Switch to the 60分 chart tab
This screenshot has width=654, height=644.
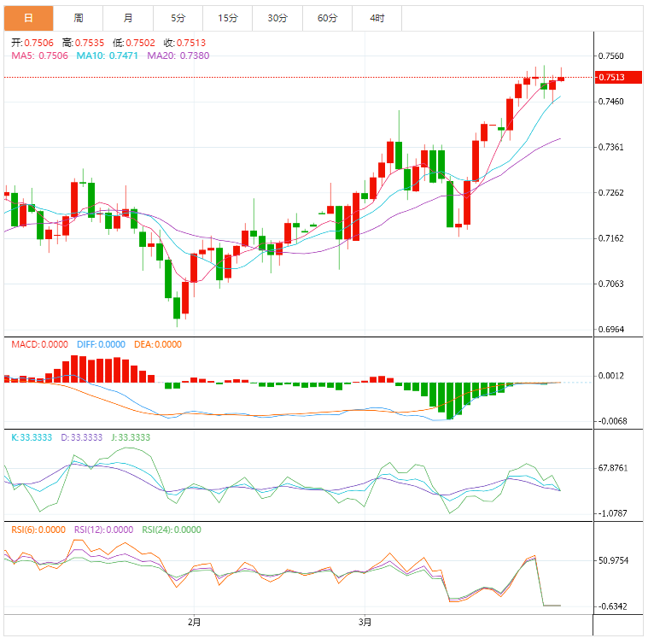(x=327, y=18)
